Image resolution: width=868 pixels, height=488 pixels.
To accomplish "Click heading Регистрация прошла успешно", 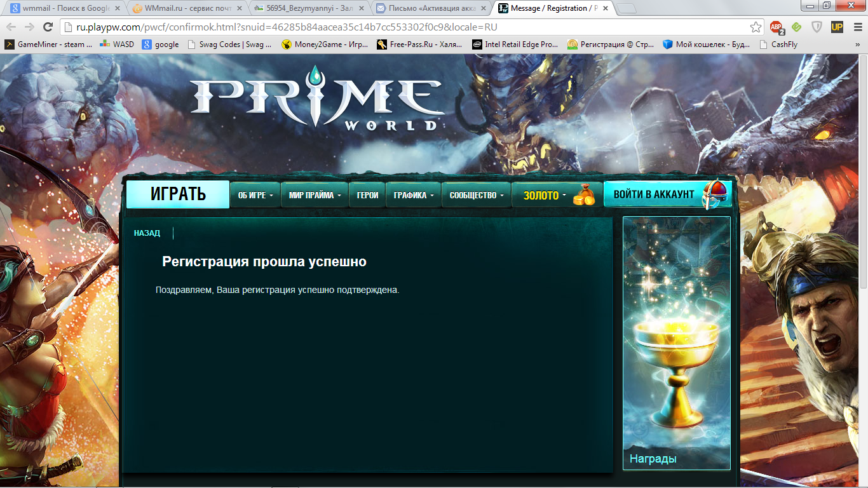I will coord(264,262).
